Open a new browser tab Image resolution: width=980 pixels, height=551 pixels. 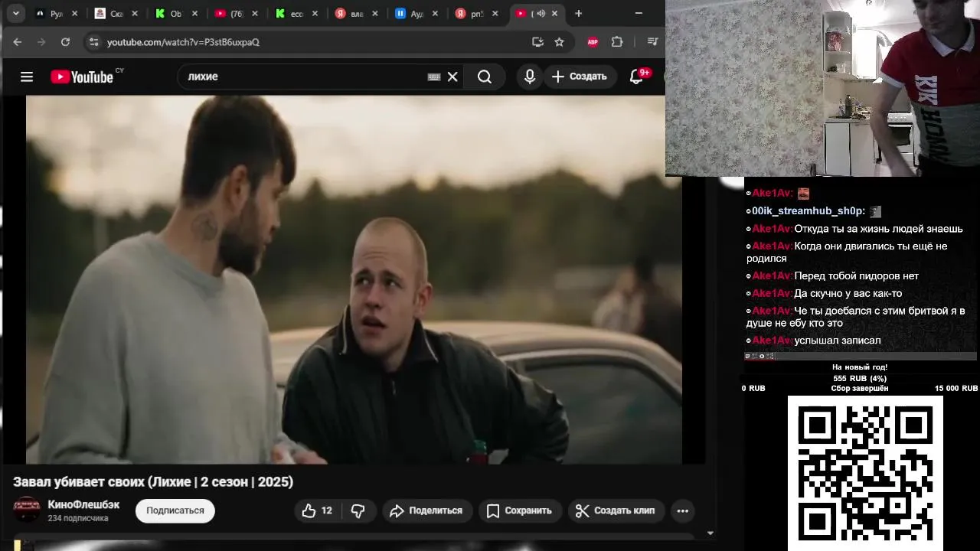click(x=579, y=14)
